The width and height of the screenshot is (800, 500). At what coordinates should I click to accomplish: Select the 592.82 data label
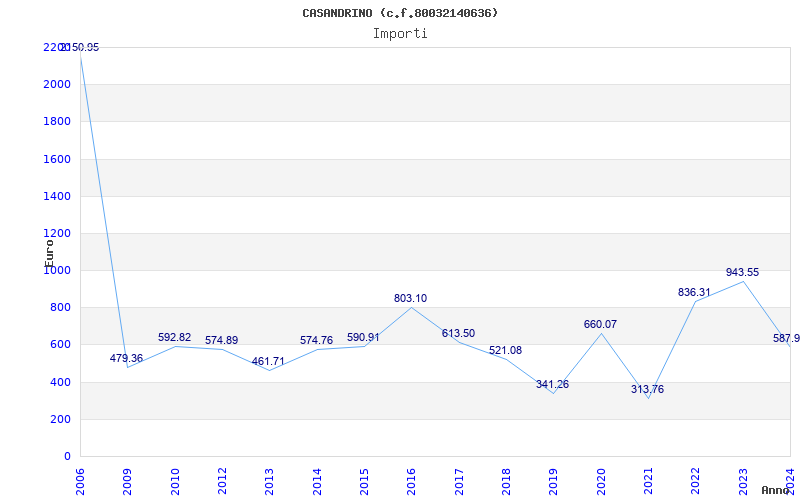click(x=174, y=337)
